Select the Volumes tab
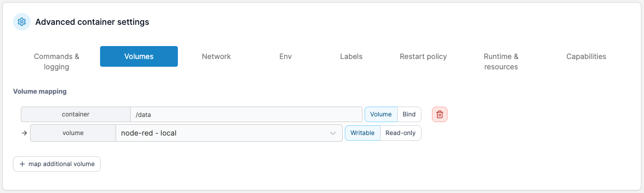644x193 pixels. point(139,56)
